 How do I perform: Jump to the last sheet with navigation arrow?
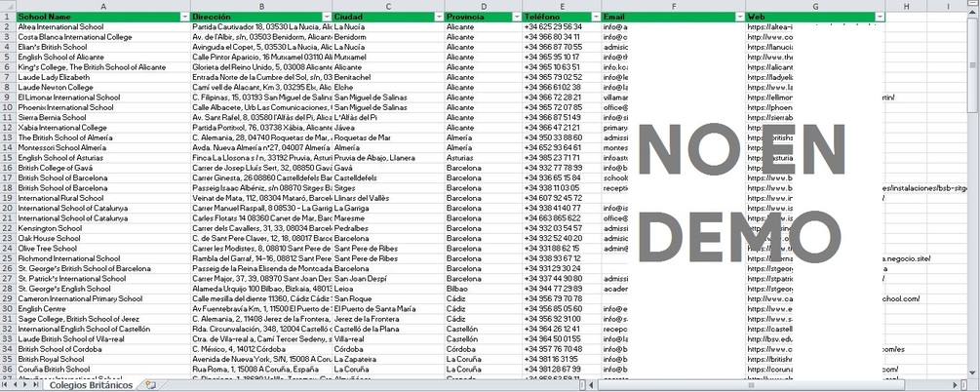[35, 385]
